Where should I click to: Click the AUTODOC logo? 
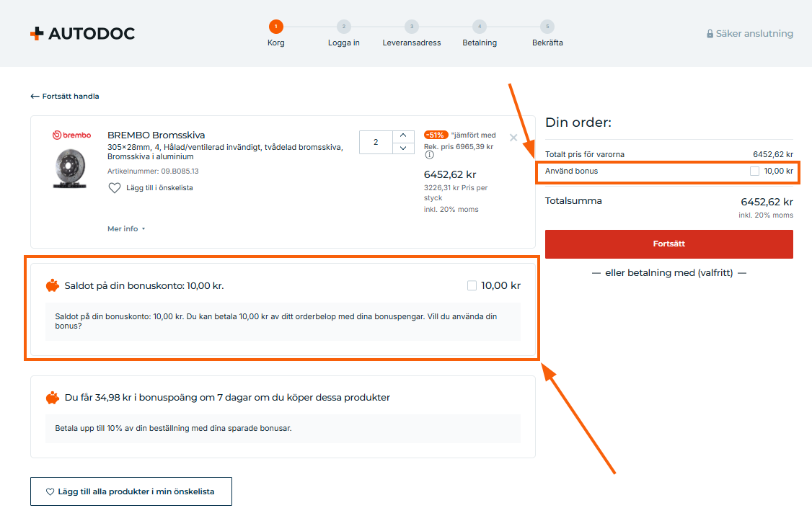[x=82, y=33]
